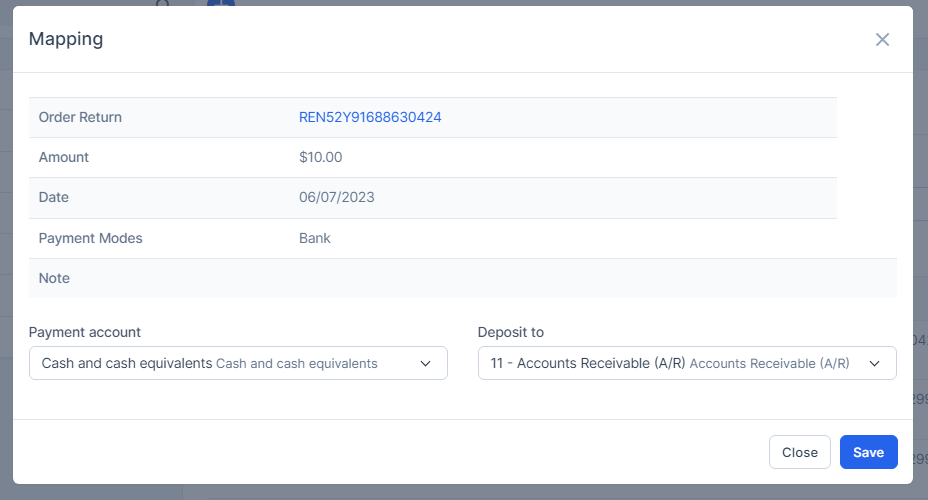
Task: Open order return link REN52Y91688630424
Action: click(x=370, y=117)
